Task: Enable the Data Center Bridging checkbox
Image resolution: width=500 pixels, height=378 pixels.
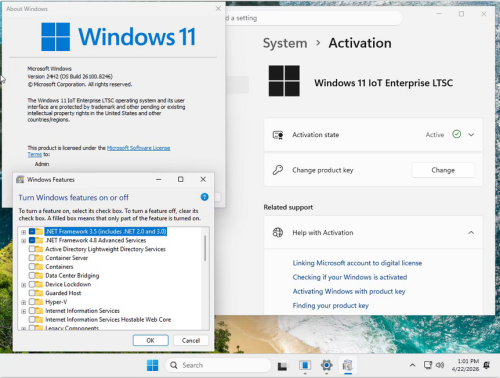Action: coord(32,275)
